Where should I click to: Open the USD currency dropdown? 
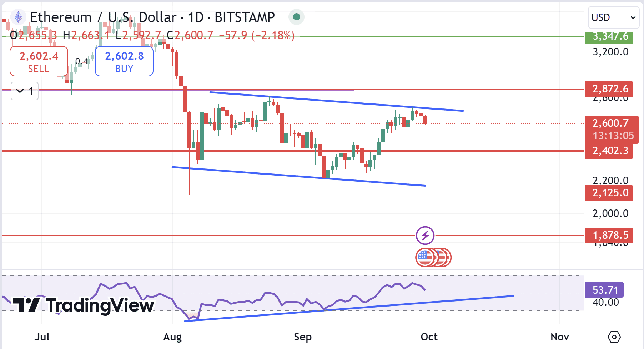(x=613, y=17)
